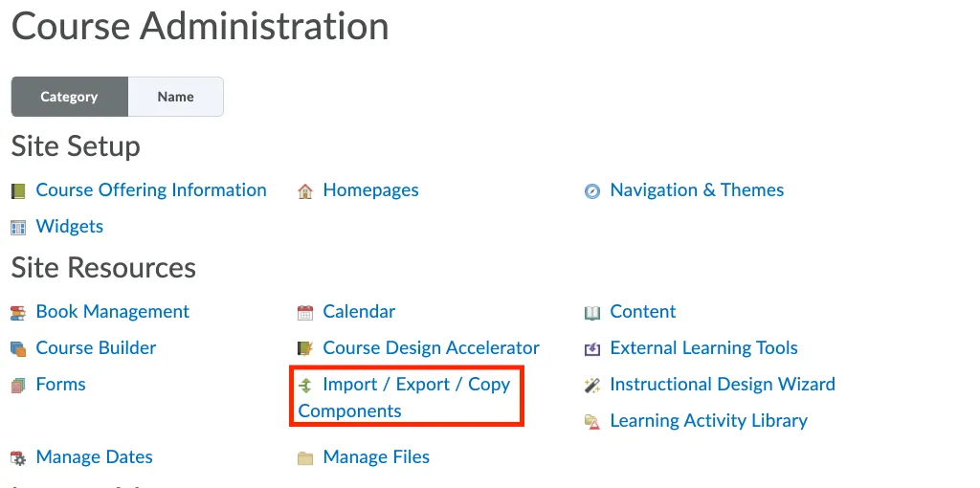Click the Instructional Design Wizard wand icon
This screenshot has width=980, height=488.
pos(591,385)
